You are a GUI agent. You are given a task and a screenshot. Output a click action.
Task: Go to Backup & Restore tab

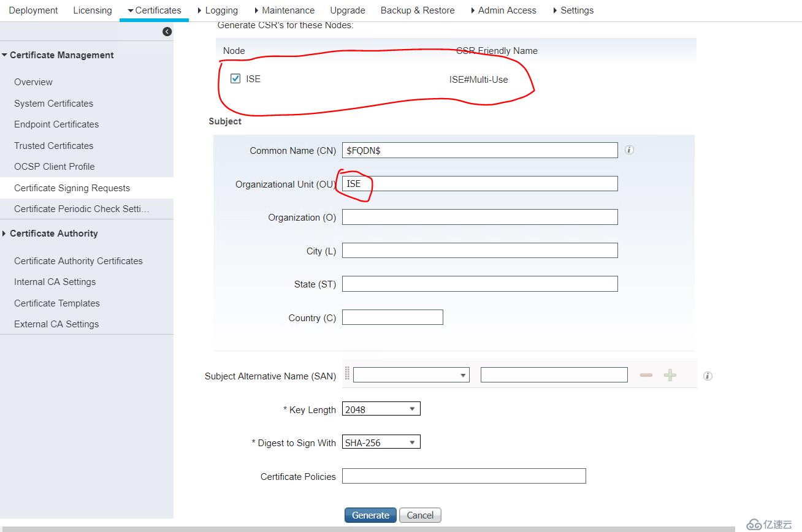click(418, 10)
